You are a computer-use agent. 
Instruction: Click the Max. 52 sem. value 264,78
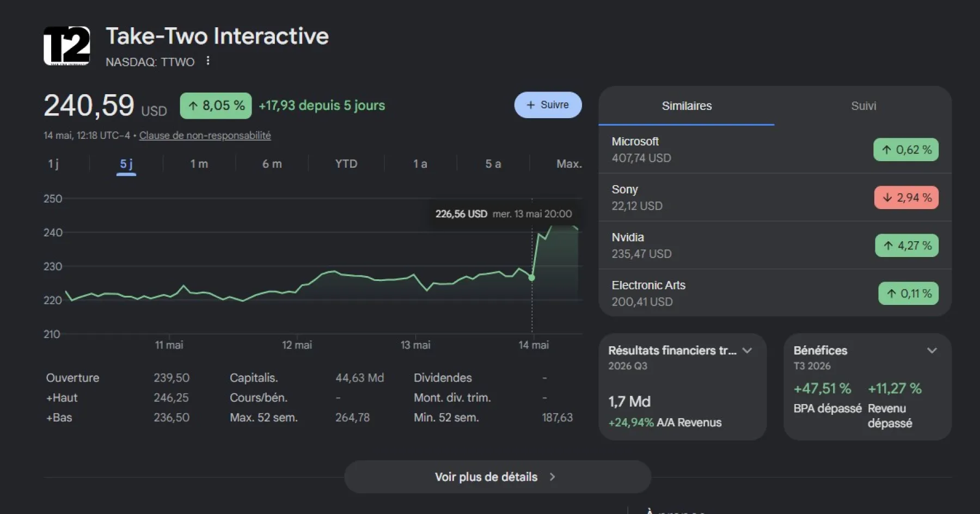[x=352, y=418]
